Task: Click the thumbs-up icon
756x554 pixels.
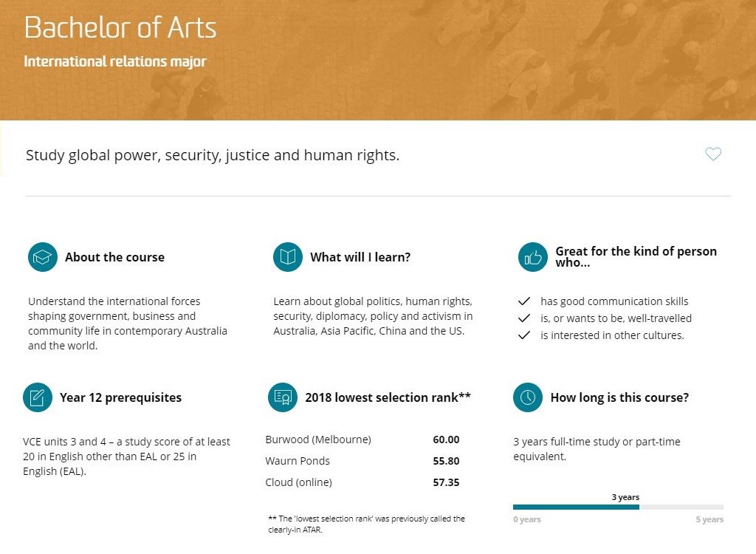Action: pyautogui.click(x=533, y=257)
